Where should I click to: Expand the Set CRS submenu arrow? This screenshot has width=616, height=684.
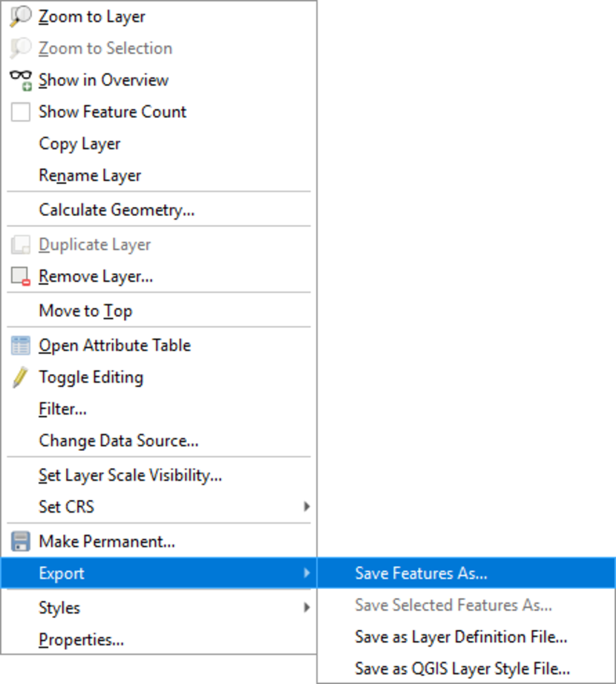tap(307, 507)
